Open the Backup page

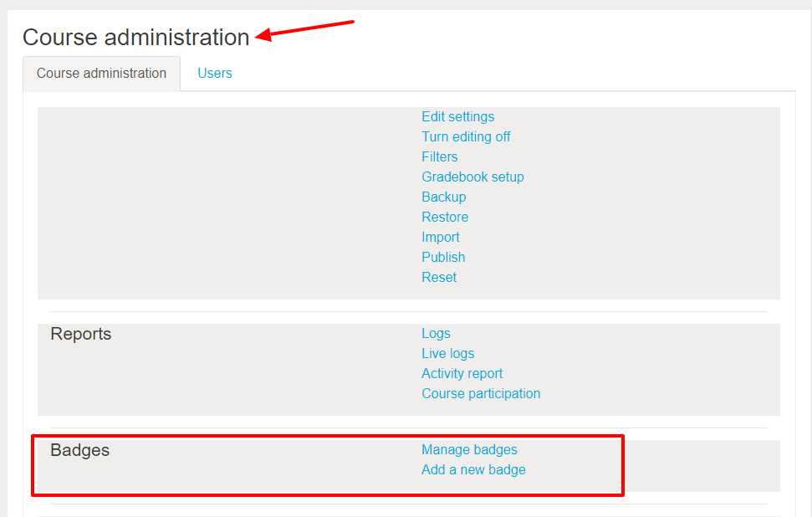(443, 197)
